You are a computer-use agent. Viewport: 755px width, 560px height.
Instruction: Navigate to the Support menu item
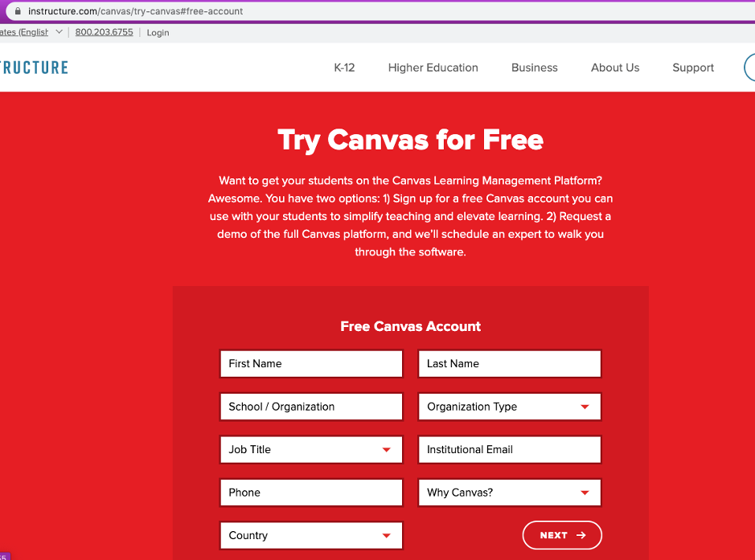[693, 67]
